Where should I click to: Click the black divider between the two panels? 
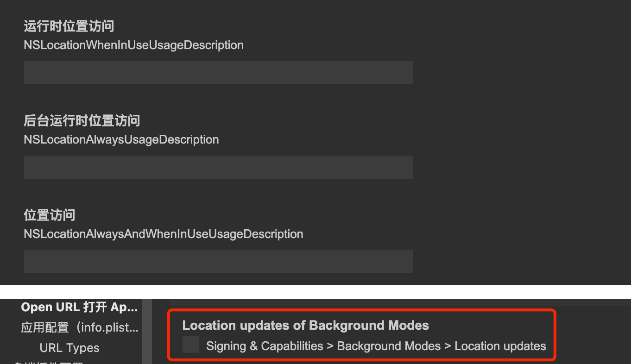tap(315, 292)
